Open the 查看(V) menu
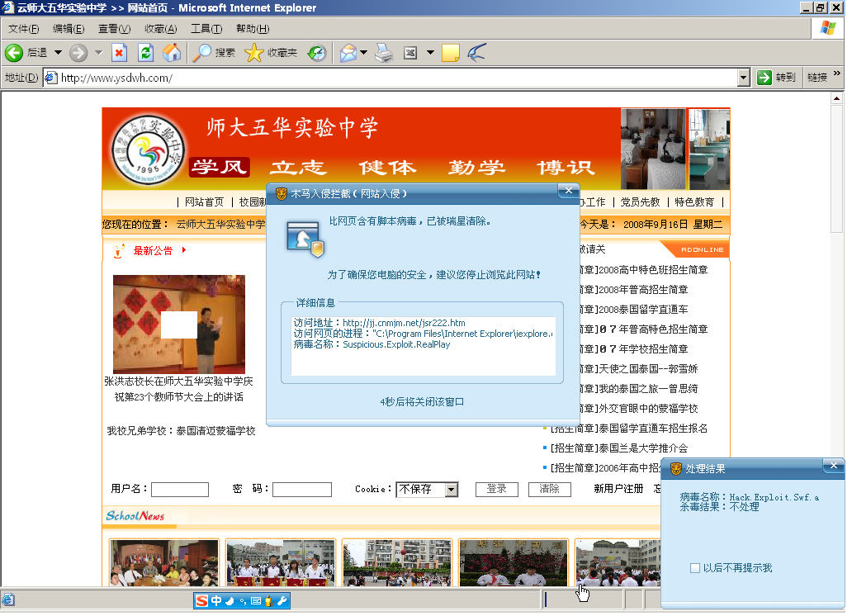 114,29
